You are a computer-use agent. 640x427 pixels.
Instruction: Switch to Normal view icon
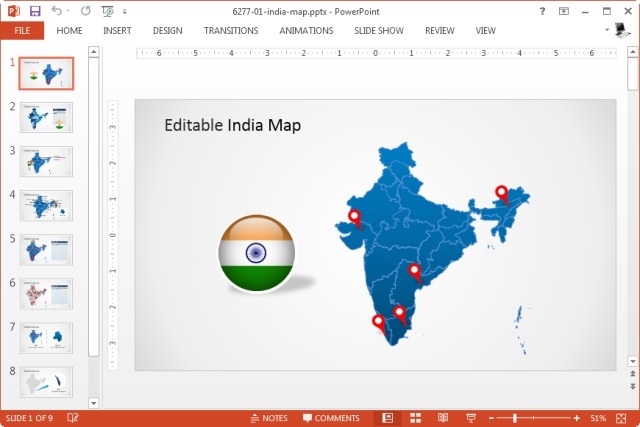pyautogui.click(x=387, y=418)
